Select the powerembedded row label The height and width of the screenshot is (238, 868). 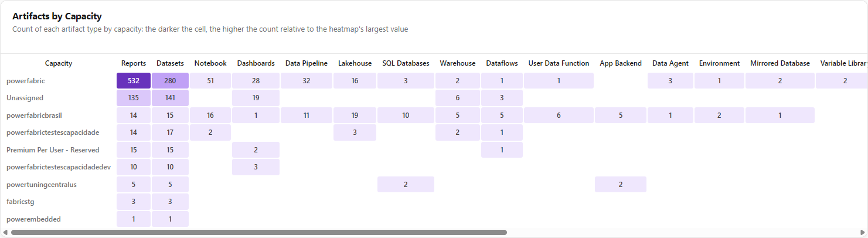point(33,219)
